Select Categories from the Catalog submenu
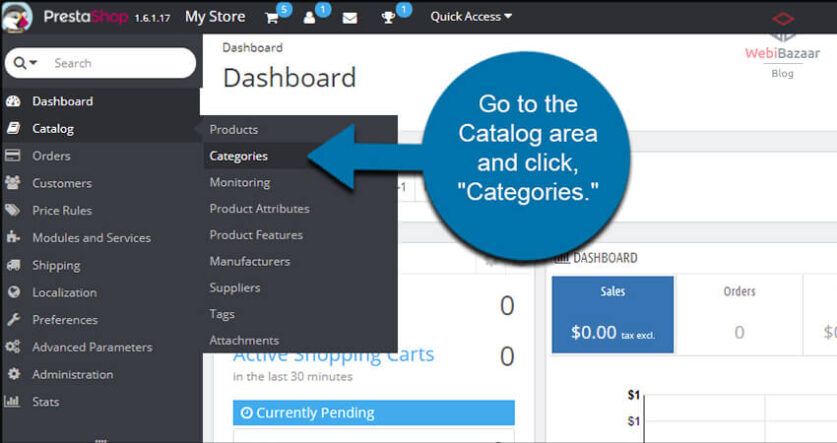 pyautogui.click(x=238, y=156)
